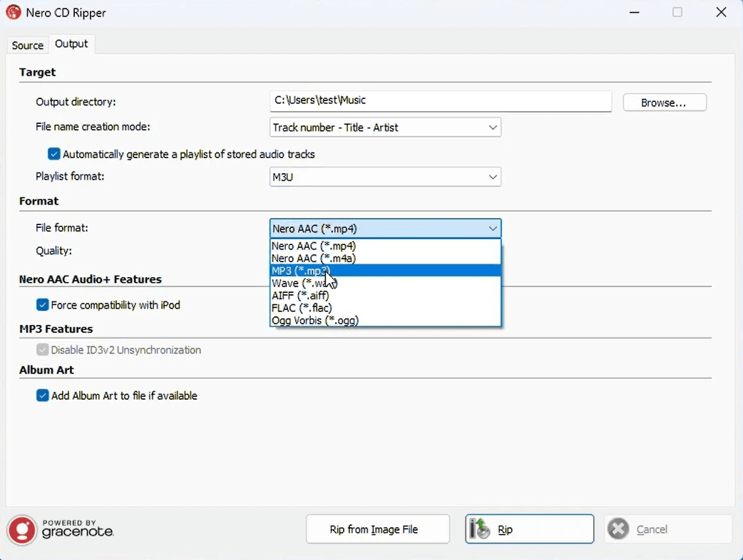Click the Quality label
The width and height of the screenshot is (743, 560).
pyautogui.click(x=53, y=250)
